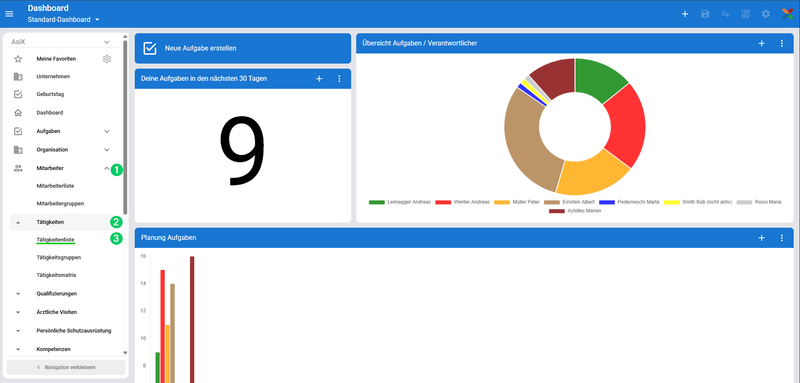
Task: Expand Persönliche Schutzausrüstung section
Action: pyautogui.click(x=18, y=330)
